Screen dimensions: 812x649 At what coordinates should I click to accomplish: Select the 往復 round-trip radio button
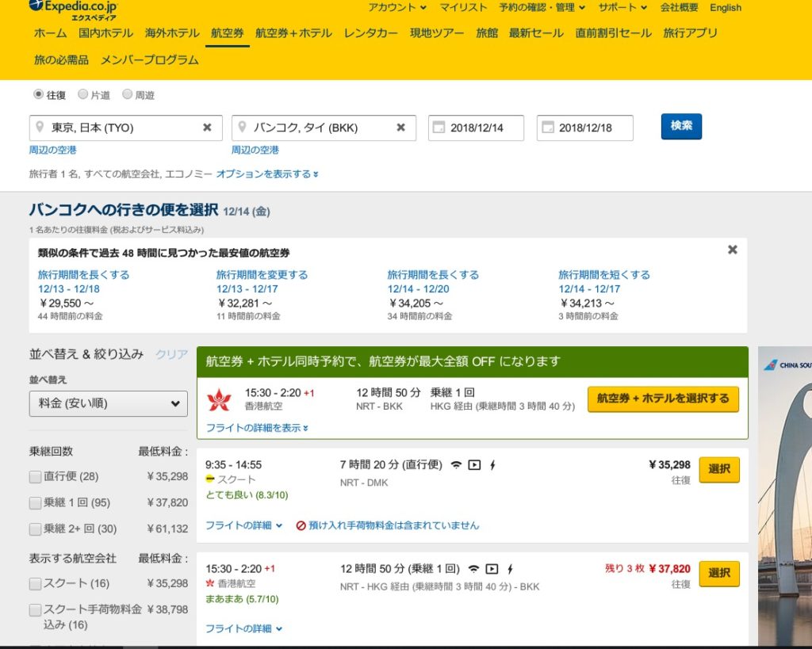point(38,94)
